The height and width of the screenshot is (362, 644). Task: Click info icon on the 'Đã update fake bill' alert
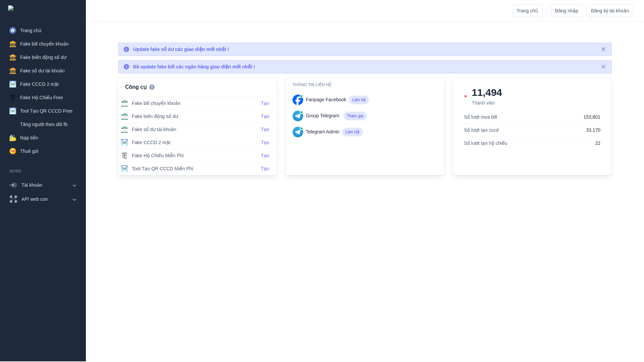pos(126,67)
